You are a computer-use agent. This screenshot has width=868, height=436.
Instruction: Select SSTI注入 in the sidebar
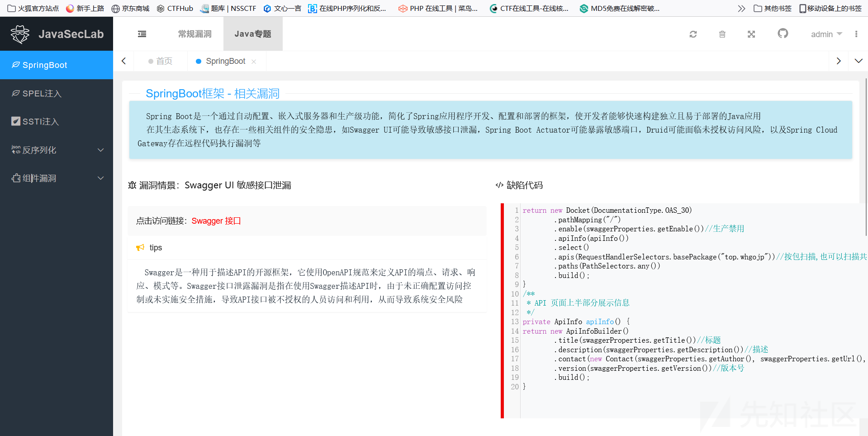point(57,121)
